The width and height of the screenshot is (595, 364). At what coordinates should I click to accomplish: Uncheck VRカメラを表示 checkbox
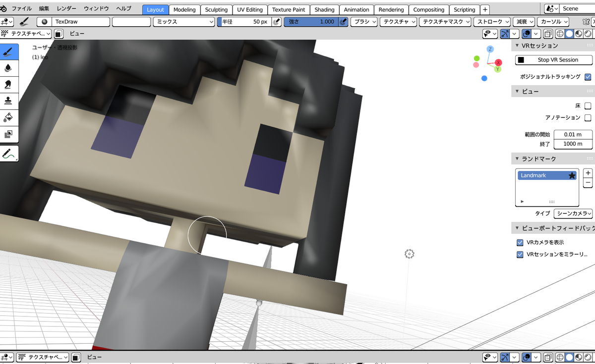520,242
